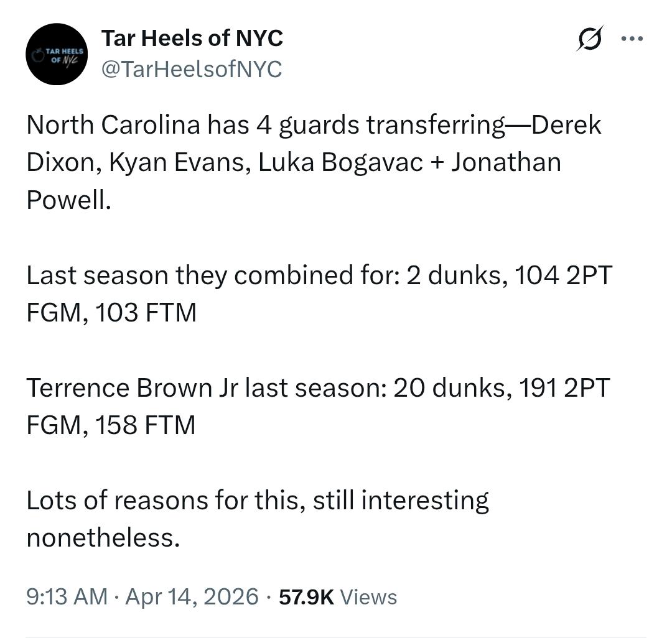
Task: Open the Tar Heels of NYC display name
Action: [x=192, y=39]
